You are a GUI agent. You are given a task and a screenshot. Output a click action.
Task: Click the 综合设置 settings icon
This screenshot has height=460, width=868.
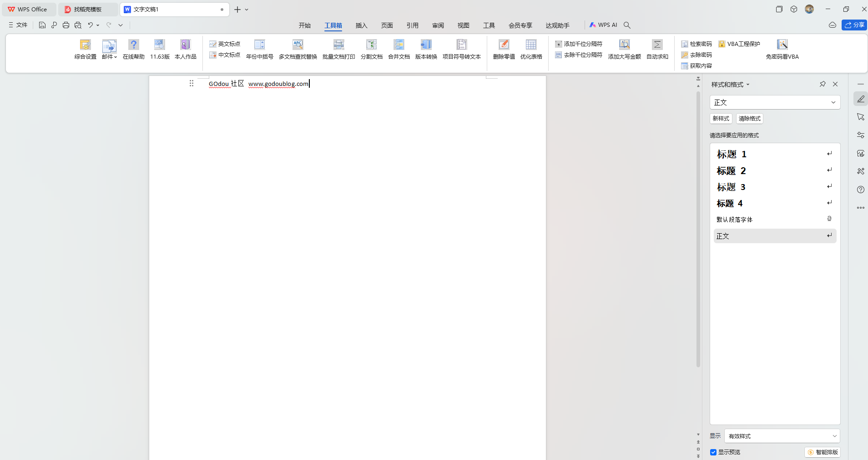pyautogui.click(x=85, y=45)
